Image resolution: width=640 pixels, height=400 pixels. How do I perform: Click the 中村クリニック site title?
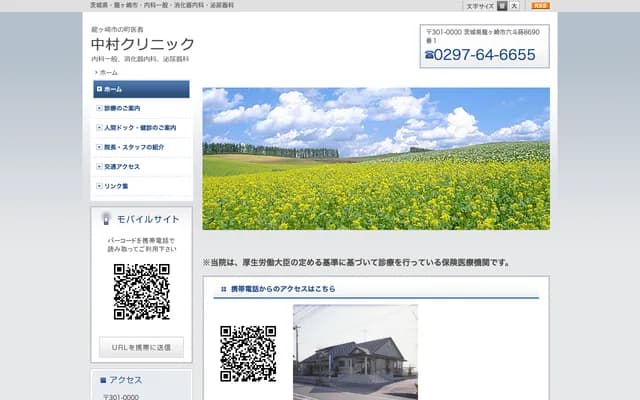coord(142,45)
